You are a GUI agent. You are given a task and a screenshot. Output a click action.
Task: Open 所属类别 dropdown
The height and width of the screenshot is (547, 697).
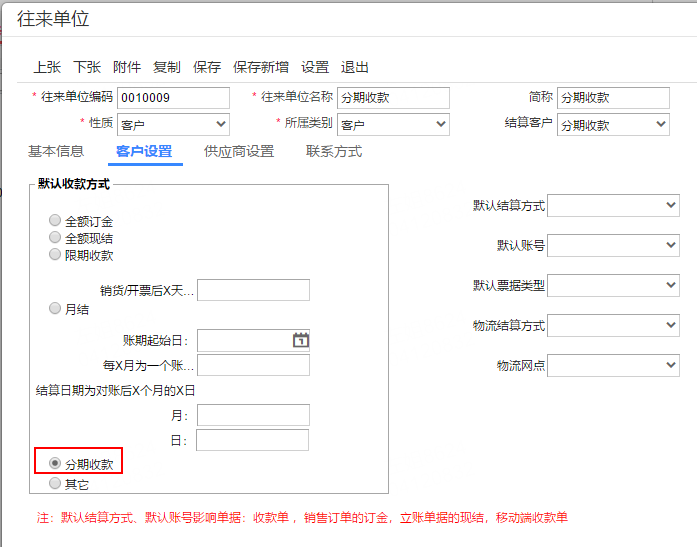click(393, 124)
